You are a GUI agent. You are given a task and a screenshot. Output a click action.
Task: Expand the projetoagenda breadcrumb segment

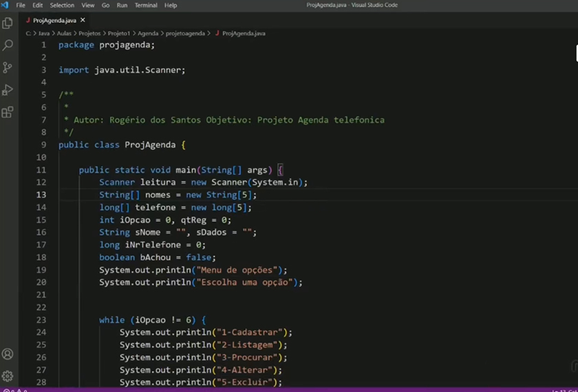(x=185, y=33)
